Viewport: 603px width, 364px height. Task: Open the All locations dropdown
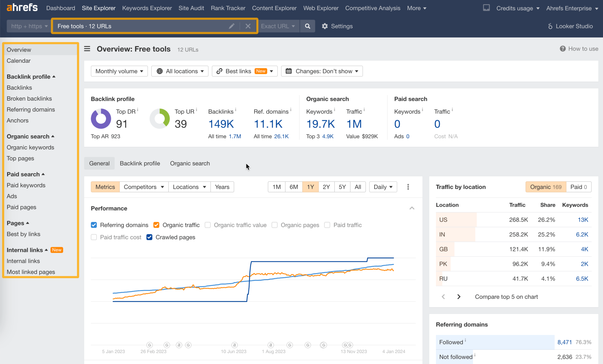click(180, 71)
